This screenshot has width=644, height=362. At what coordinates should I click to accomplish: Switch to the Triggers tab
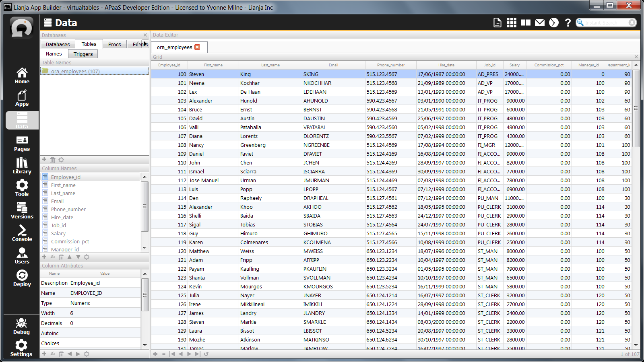point(83,54)
